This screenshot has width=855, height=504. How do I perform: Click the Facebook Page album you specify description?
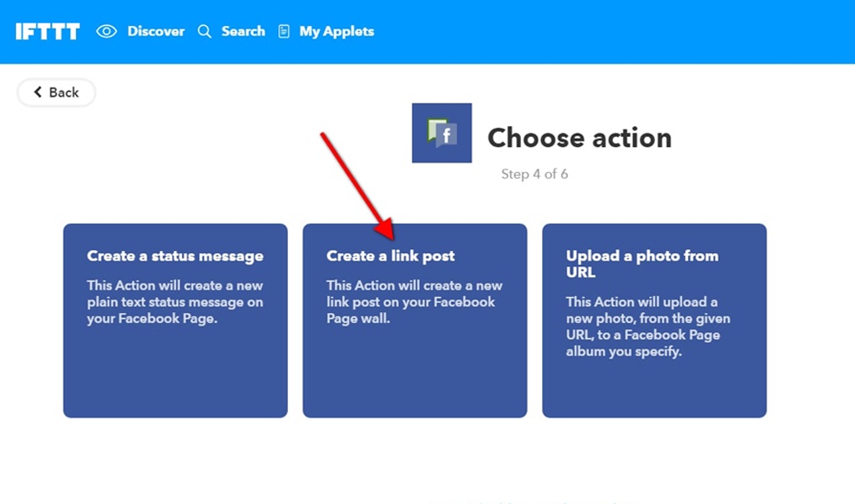coord(648,326)
